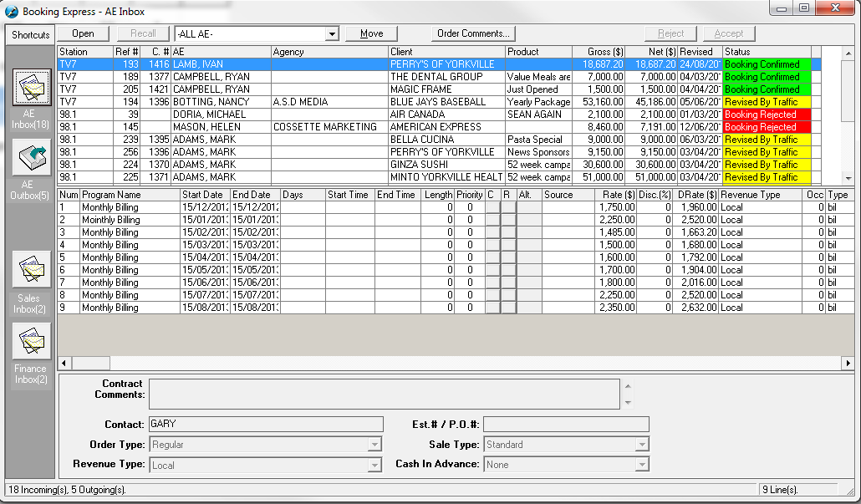Toggle the R column cell in line 1
The width and height of the screenshot is (861, 504).
click(508, 207)
